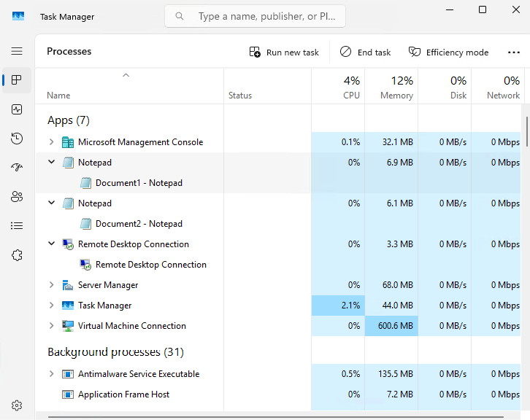Click the Task Manager process row icon
The image size is (530, 420).
point(68,306)
